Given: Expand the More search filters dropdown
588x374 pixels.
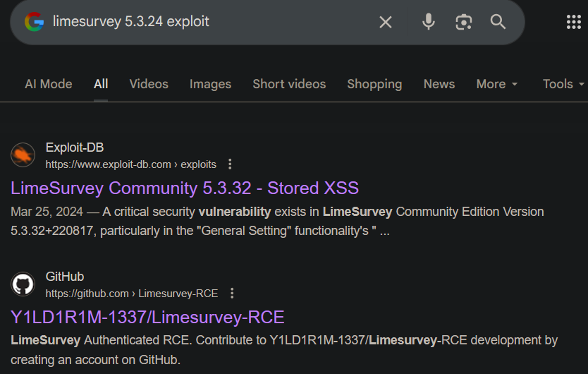Looking at the screenshot, I should (497, 84).
